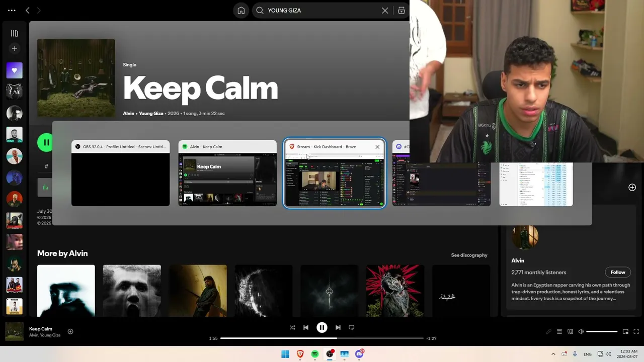Open artist Alvin from the single header
The width and height of the screenshot is (644, 362).
pos(129,113)
